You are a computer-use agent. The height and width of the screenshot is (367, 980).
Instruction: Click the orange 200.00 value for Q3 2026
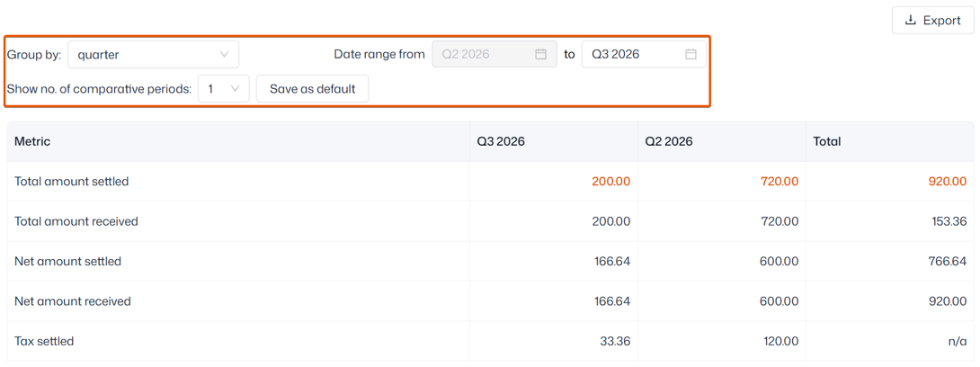click(610, 182)
